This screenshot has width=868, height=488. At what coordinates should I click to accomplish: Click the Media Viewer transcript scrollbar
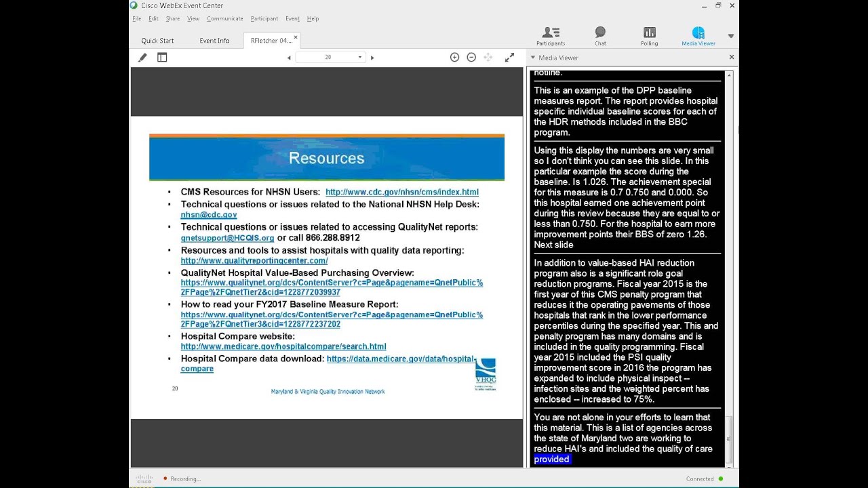tap(730, 441)
